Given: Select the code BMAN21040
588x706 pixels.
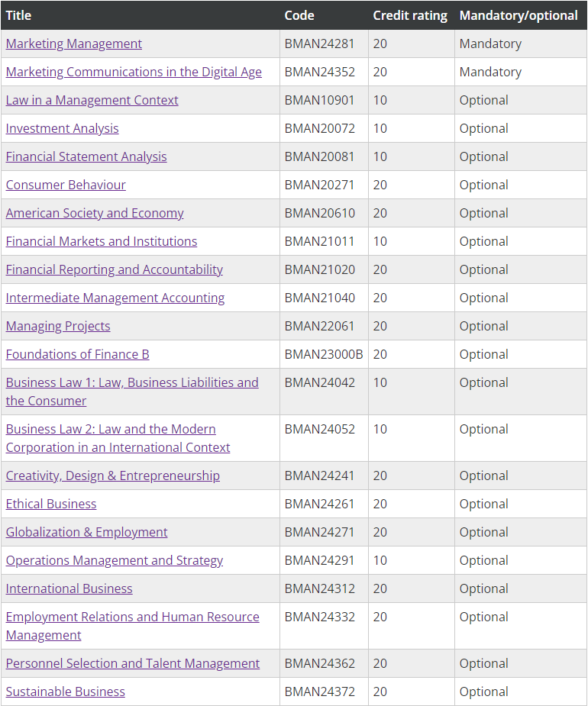Looking at the screenshot, I should (319, 298).
